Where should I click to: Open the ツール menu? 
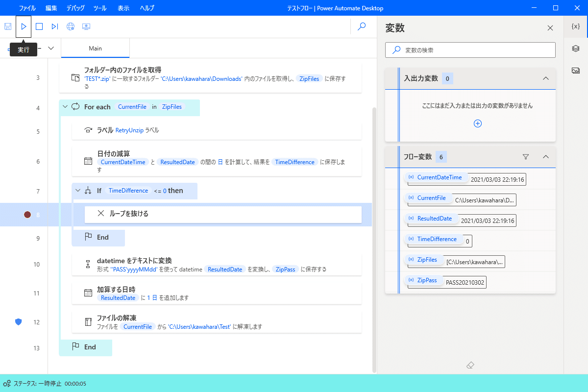[x=99, y=8]
